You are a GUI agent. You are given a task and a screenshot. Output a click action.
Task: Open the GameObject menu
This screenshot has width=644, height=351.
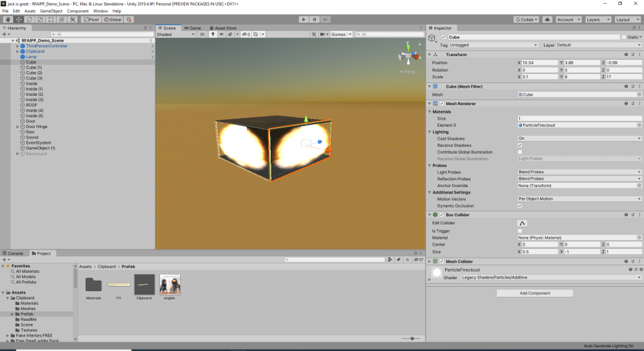51,11
